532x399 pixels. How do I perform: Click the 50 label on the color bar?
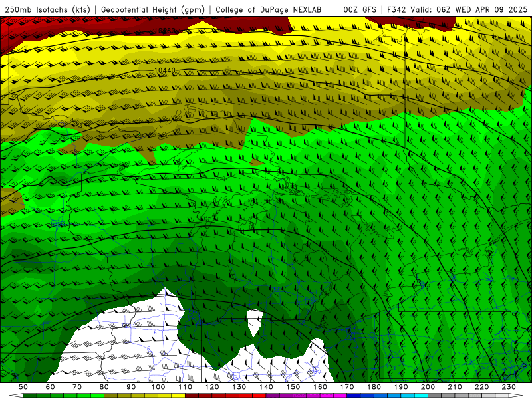tap(23, 387)
